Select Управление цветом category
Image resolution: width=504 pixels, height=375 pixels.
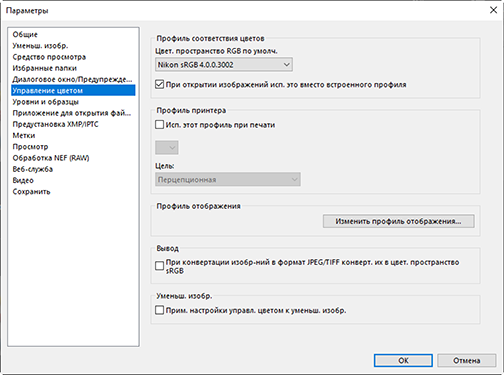[x=73, y=91]
